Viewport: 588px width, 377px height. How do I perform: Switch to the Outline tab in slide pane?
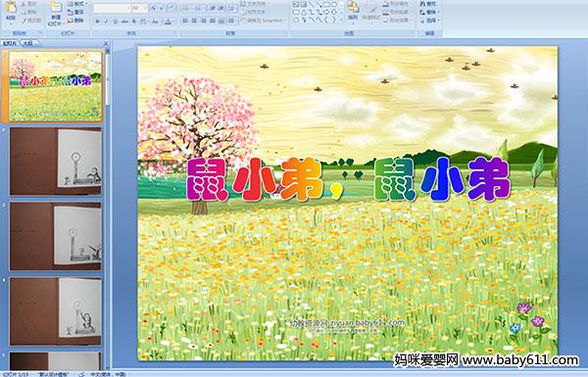[27, 43]
